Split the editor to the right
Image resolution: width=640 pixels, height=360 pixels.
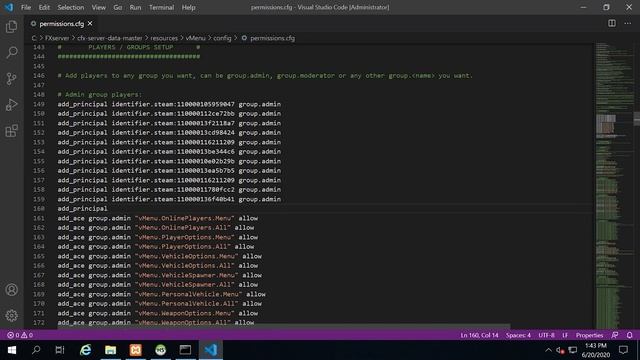coord(612,23)
